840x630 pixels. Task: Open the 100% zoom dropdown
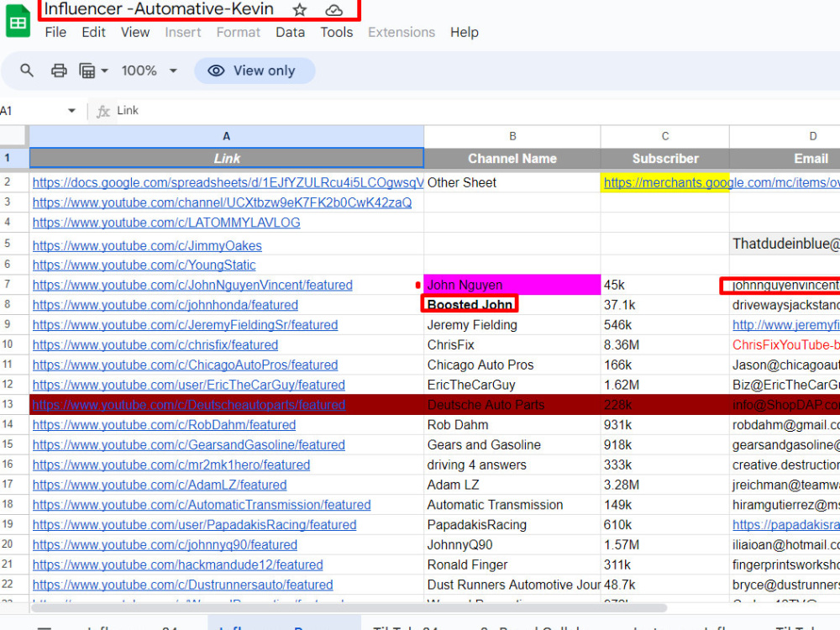tap(149, 71)
